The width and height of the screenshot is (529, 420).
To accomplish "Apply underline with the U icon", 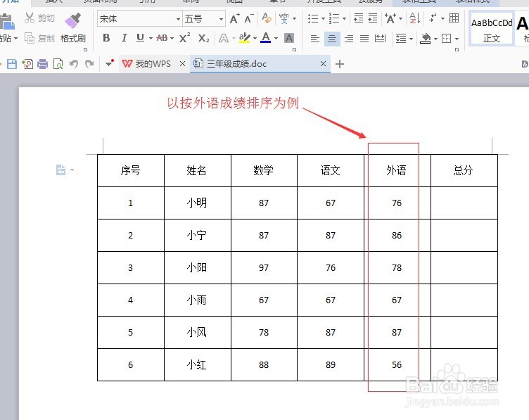I will click(x=140, y=38).
